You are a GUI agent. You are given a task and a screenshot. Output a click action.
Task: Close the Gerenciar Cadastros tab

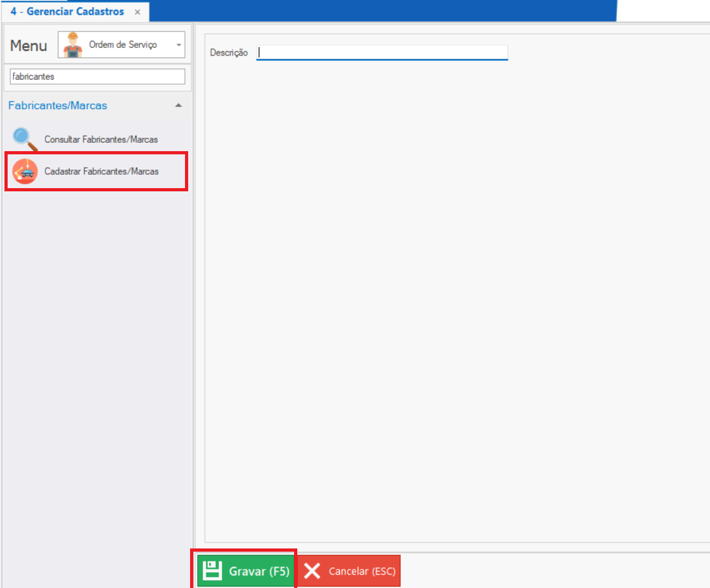tap(137, 12)
